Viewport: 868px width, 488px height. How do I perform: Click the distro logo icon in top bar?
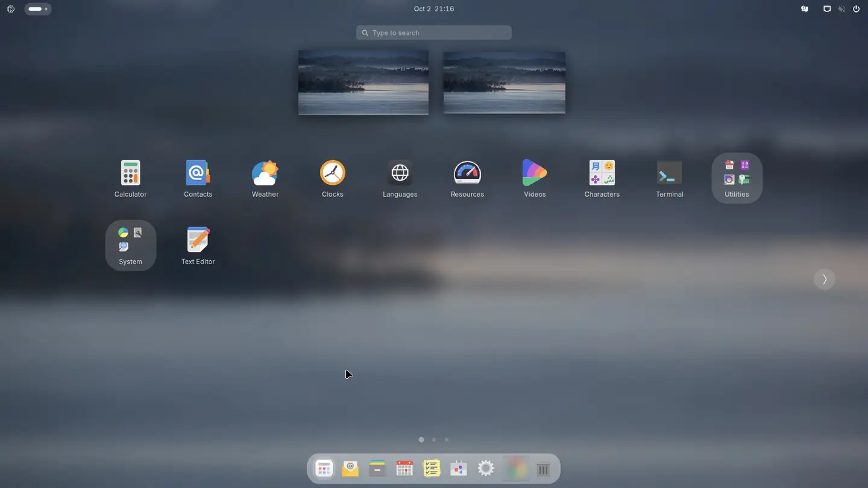(x=11, y=9)
